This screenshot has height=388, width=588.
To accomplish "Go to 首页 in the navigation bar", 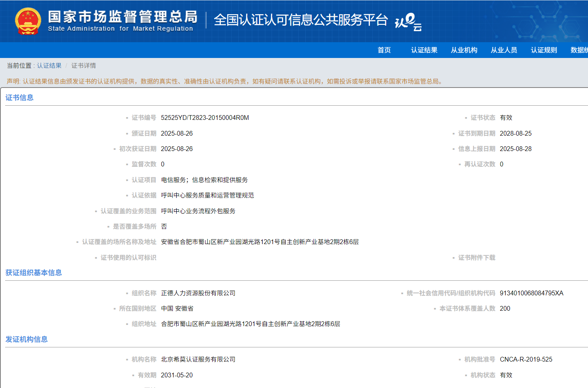I will (384, 50).
